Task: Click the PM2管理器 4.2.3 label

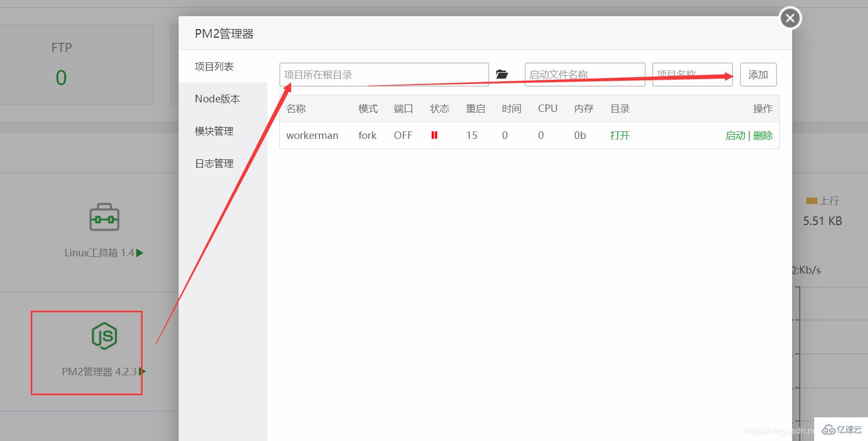Action: 100,372
